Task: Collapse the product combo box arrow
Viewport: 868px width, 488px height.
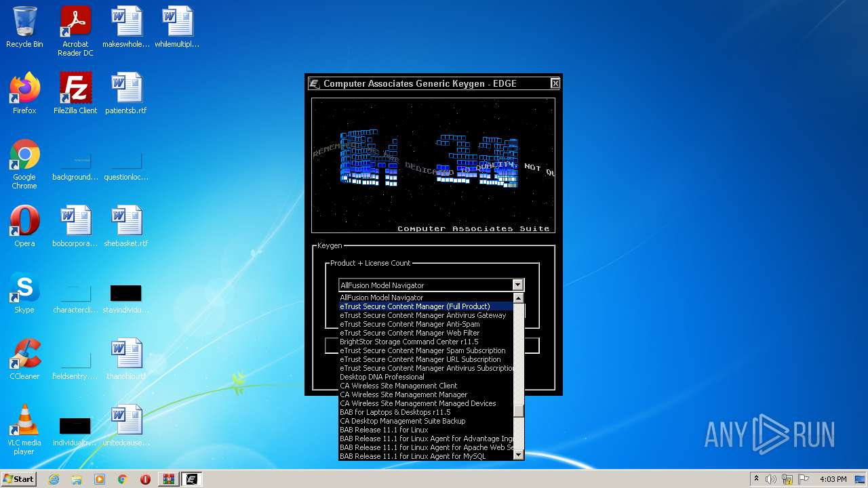Action: tap(518, 285)
